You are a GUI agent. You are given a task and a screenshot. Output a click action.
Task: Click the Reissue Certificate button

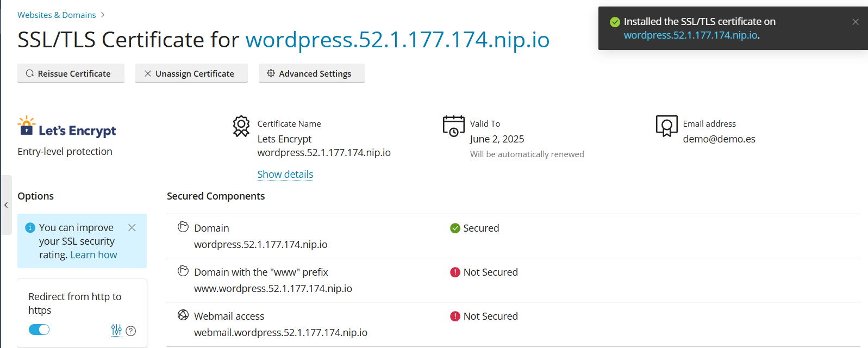click(71, 73)
